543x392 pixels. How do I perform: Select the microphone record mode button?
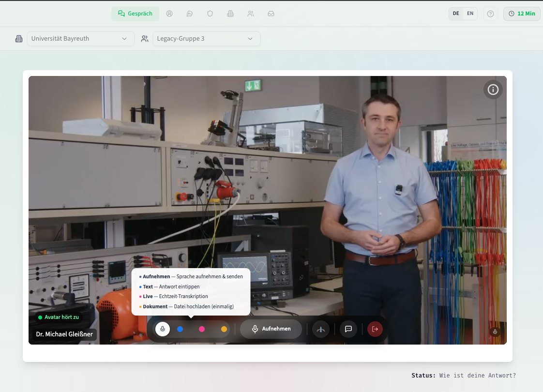(163, 329)
